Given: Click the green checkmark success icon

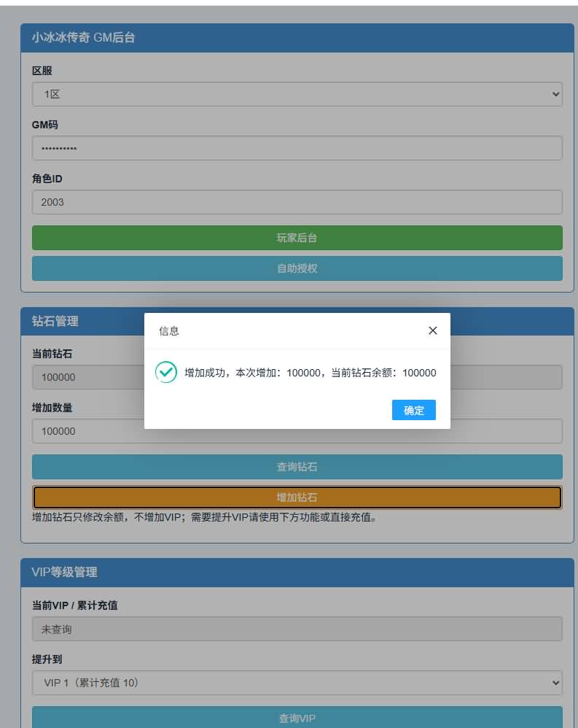Looking at the screenshot, I should coord(166,372).
